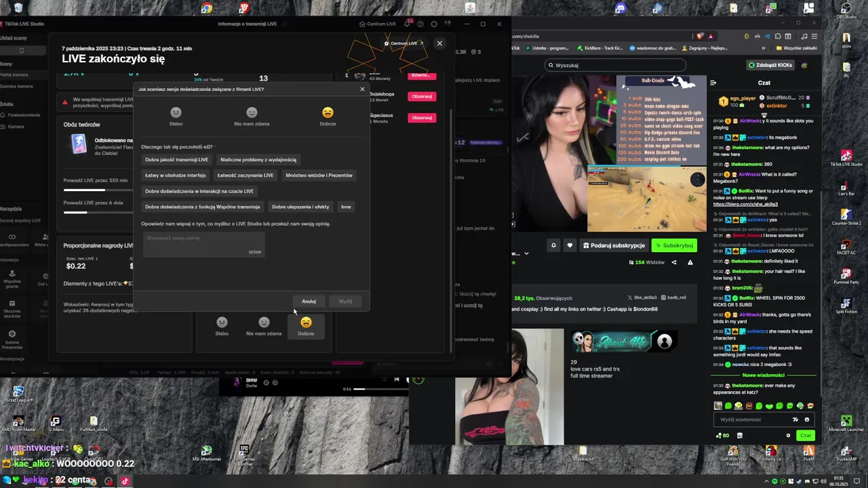
Task: Click the Wyślij submit button
Action: click(x=345, y=301)
